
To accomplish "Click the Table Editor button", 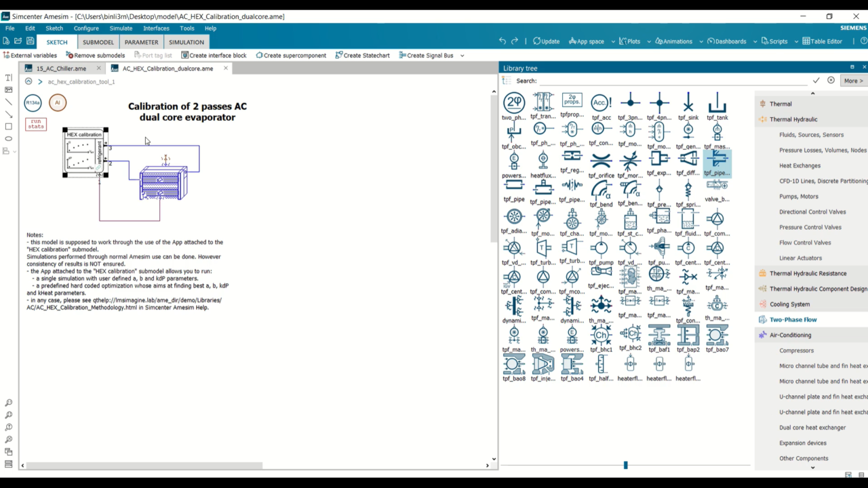I will click(822, 41).
